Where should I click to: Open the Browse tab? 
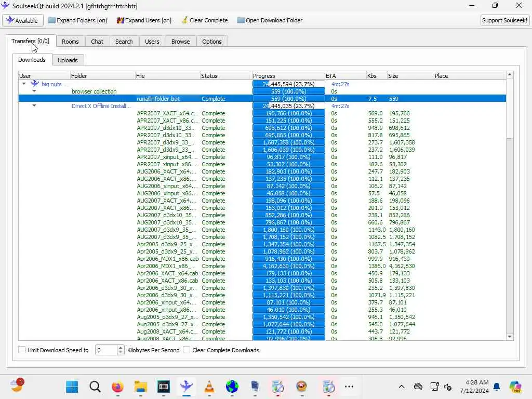coord(180,42)
